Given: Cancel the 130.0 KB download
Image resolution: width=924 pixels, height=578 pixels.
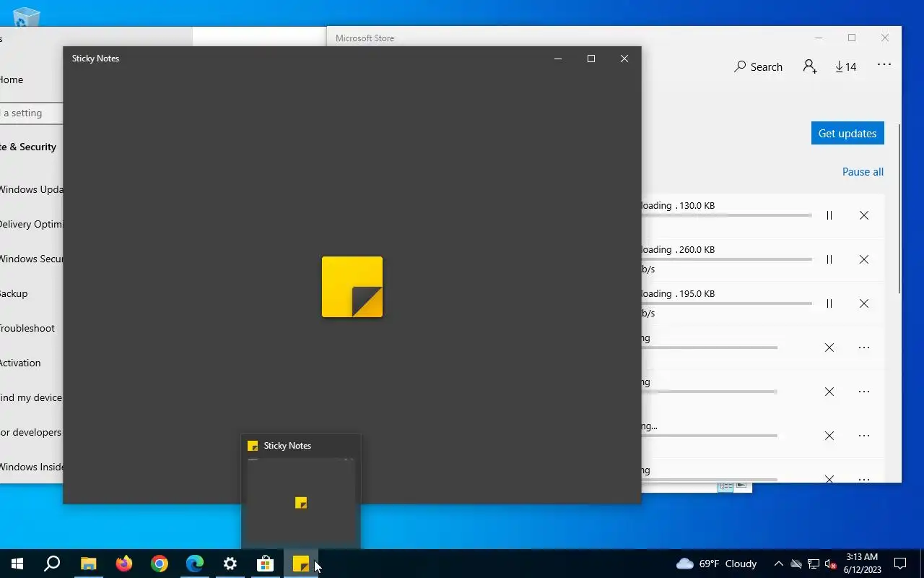Looking at the screenshot, I should pos(864,215).
